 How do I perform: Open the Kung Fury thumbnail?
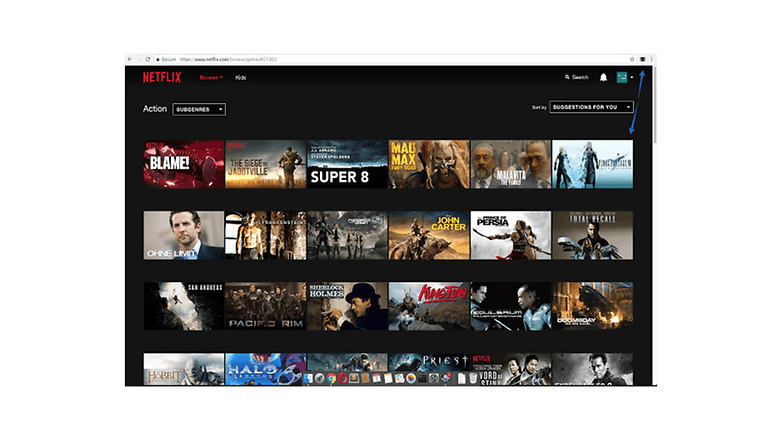pyautogui.click(x=429, y=306)
